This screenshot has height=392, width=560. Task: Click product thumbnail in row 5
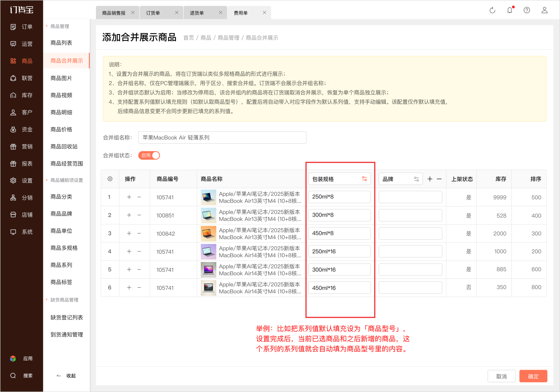pyautogui.click(x=208, y=270)
